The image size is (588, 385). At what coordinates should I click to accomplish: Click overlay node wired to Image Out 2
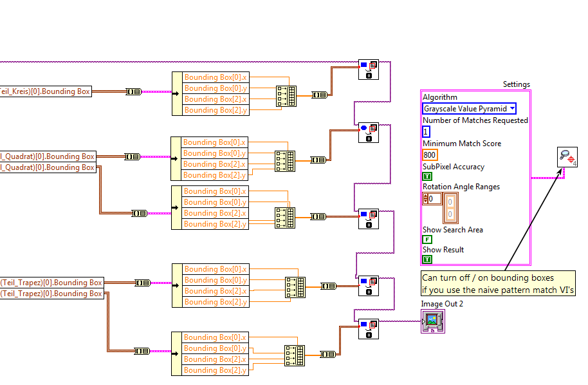click(368, 328)
